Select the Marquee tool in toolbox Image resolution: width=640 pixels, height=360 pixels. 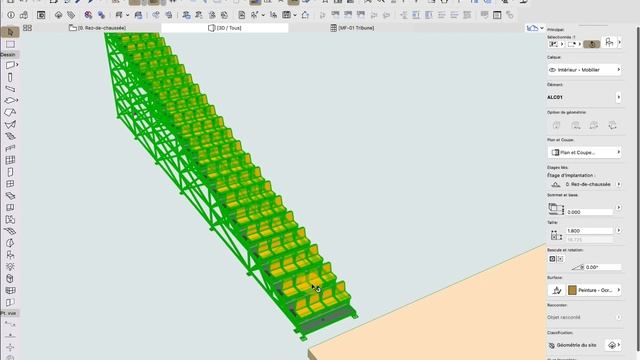tap(10, 44)
